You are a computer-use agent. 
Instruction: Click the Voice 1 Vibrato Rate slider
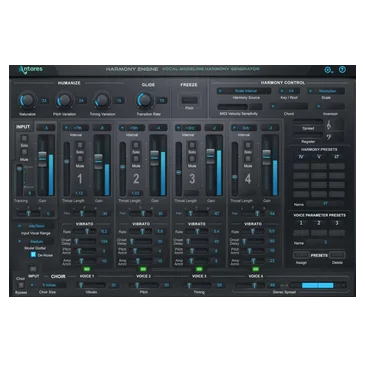click(x=85, y=231)
